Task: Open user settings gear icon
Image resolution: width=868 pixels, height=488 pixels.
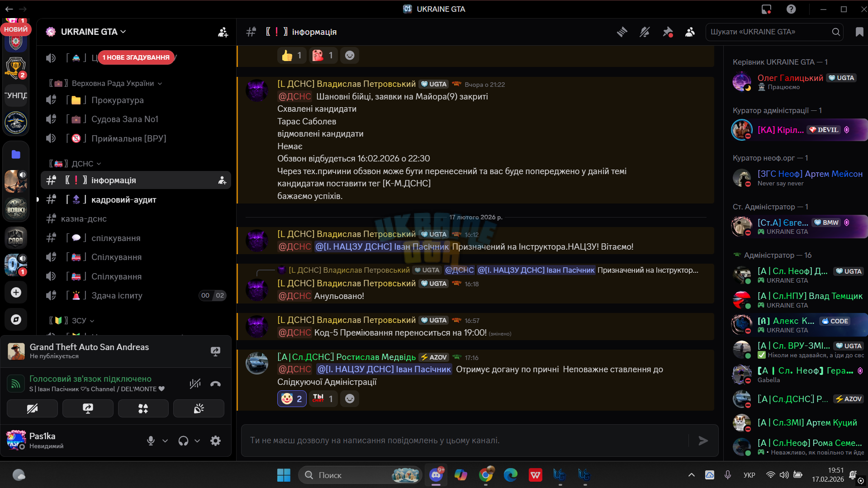Action: click(x=216, y=441)
